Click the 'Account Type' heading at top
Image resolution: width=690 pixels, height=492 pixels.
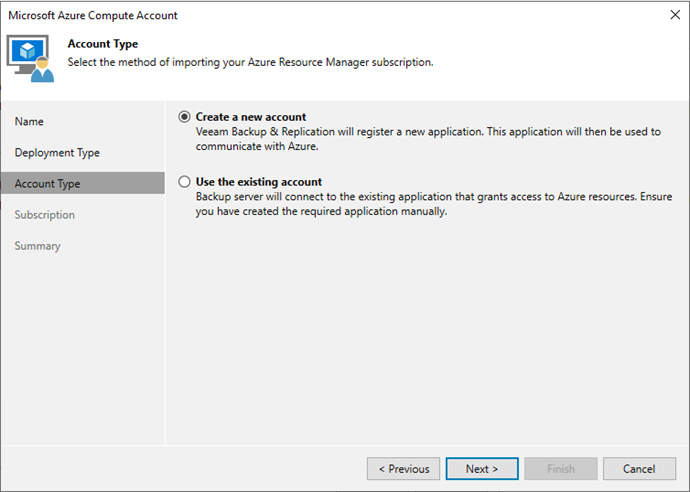[103, 44]
